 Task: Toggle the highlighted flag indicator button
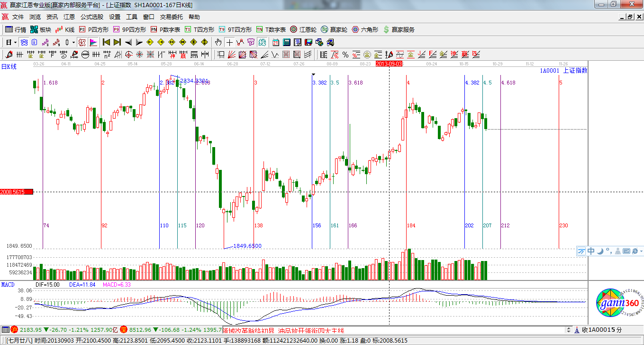pos(93,42)
